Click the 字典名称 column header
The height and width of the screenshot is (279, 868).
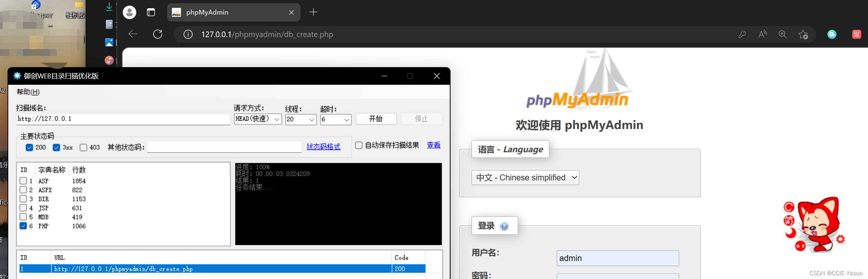pos(52,170)
